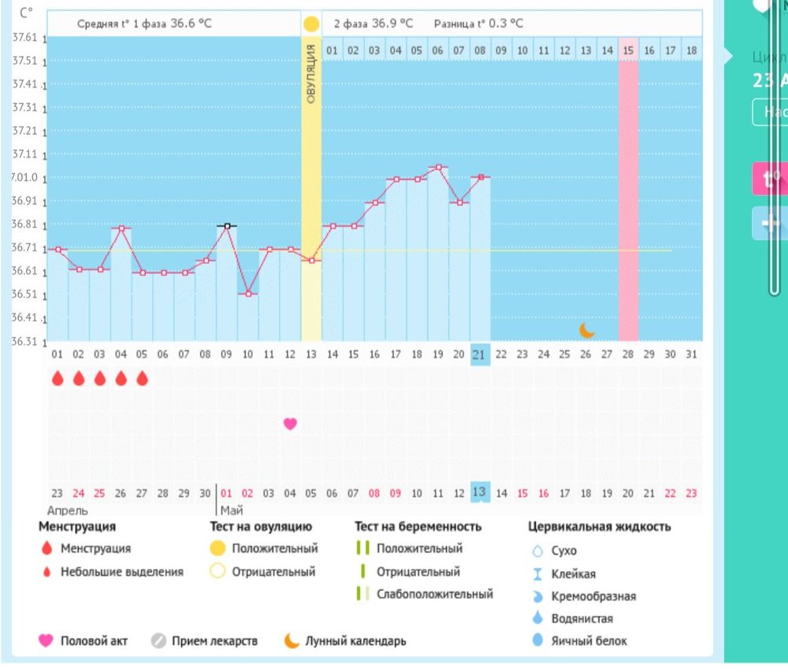The height and width of the screenshot is (672, 788).
Task: Click the low temperature point on day 10
Action: click(x=247, y=294)
